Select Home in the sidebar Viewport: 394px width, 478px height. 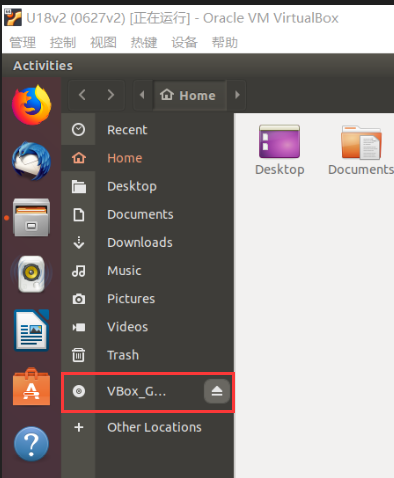click(x=147, y=158)
